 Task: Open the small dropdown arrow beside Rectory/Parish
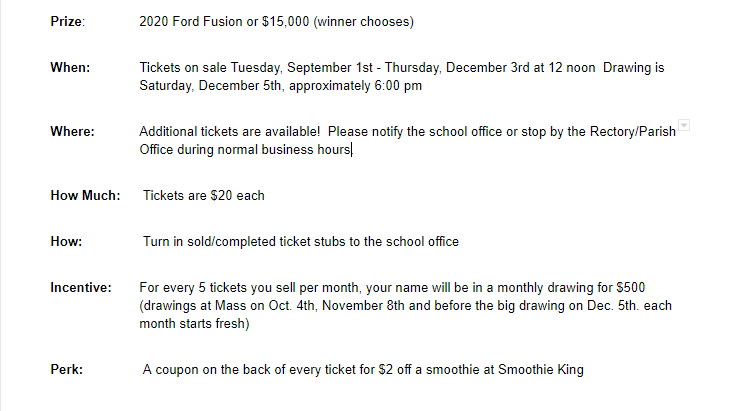(x=684, y=125)
